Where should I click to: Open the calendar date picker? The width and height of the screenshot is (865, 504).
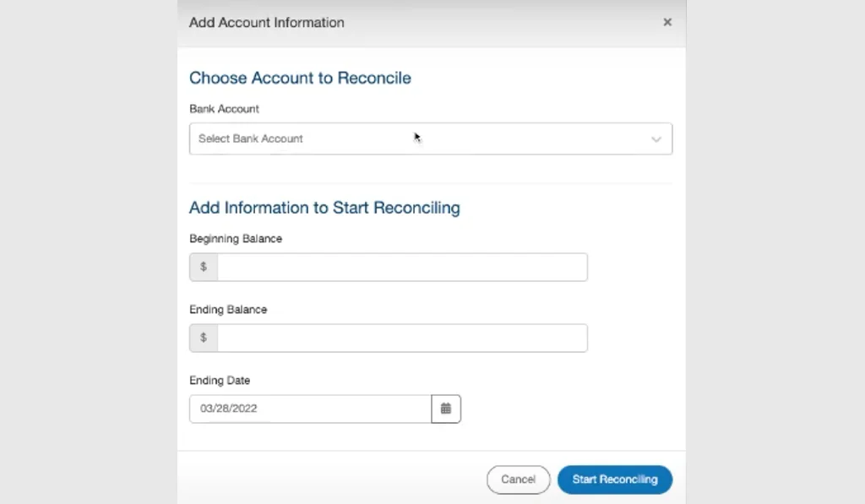click(446, 409)
